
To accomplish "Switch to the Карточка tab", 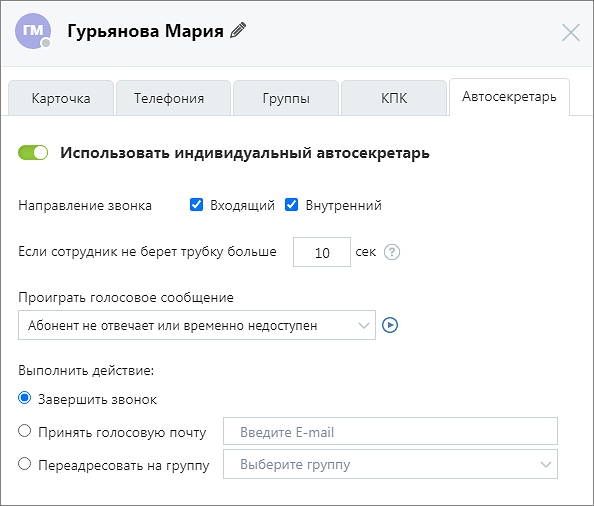I will 61,98.
